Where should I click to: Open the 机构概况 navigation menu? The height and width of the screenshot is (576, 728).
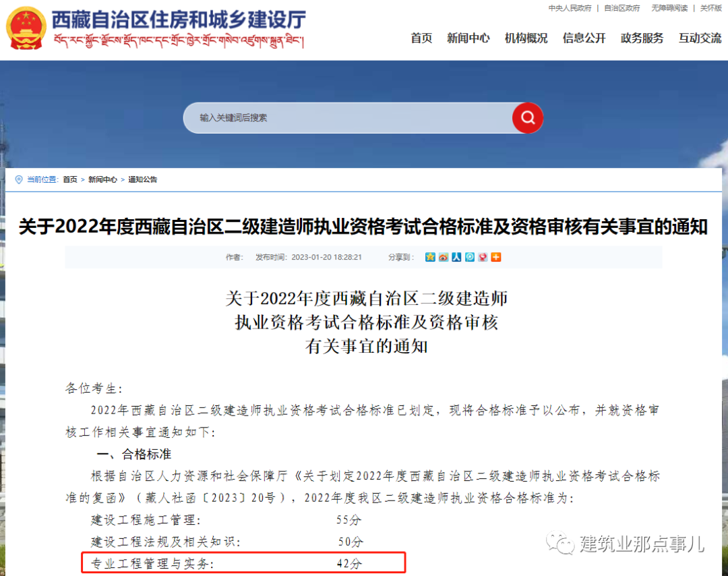coord(526,38)
